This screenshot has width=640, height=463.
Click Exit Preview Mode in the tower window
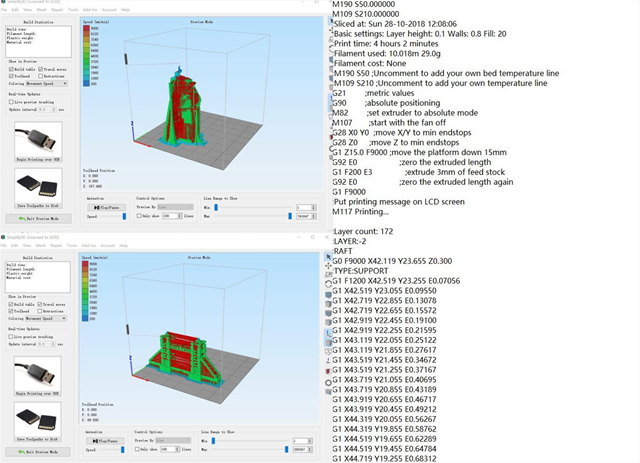click(x=40, y=218)
